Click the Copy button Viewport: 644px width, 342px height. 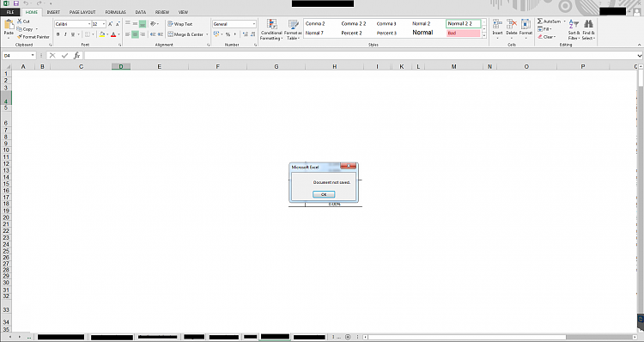[25, 29]
